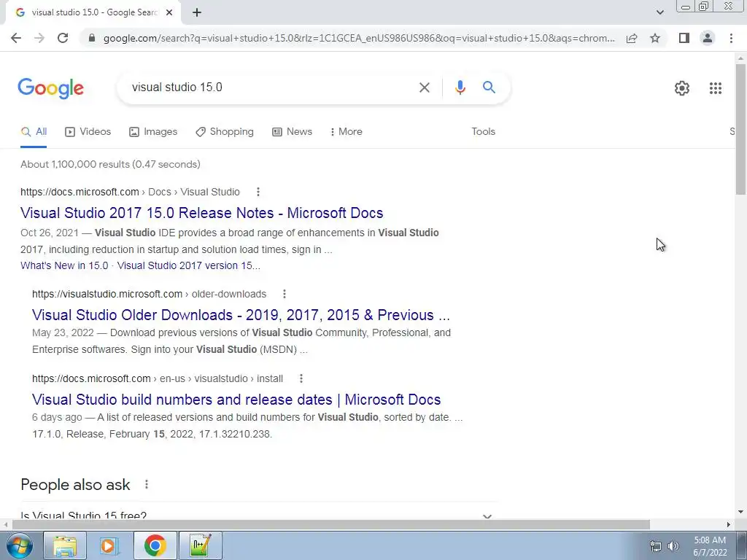The image size is (747, 560).
Task: Click the address bar URL
Action: click(358, 38)
